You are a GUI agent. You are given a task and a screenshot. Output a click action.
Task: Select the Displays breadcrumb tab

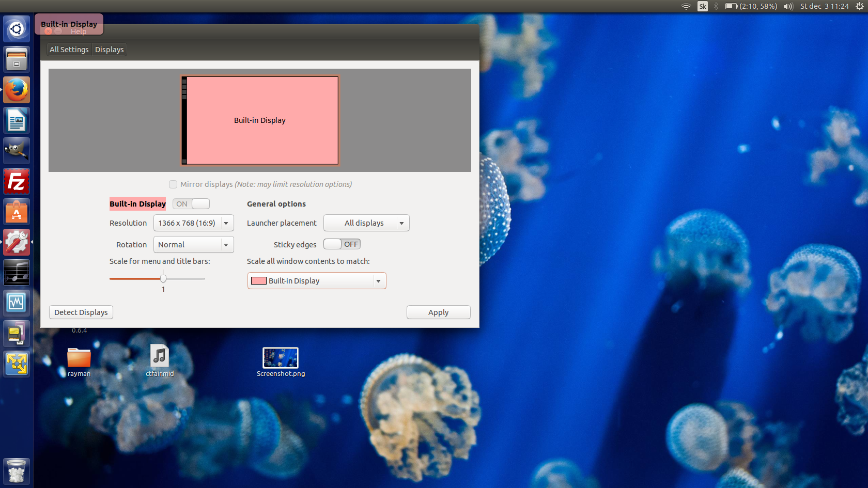(110, 50)
